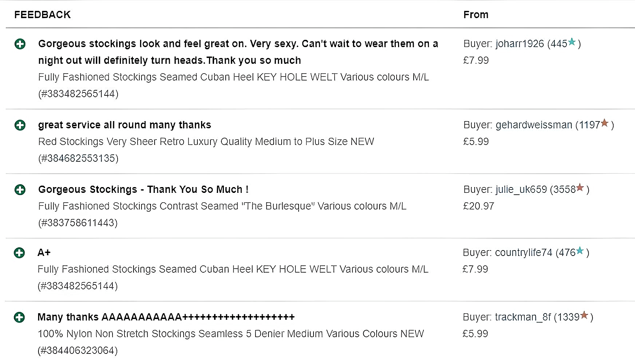The height and width of the screenshot is (364, 635).
Task: Click positive feedback icon beside joharr1926's review
Action: tap(20, 44)
